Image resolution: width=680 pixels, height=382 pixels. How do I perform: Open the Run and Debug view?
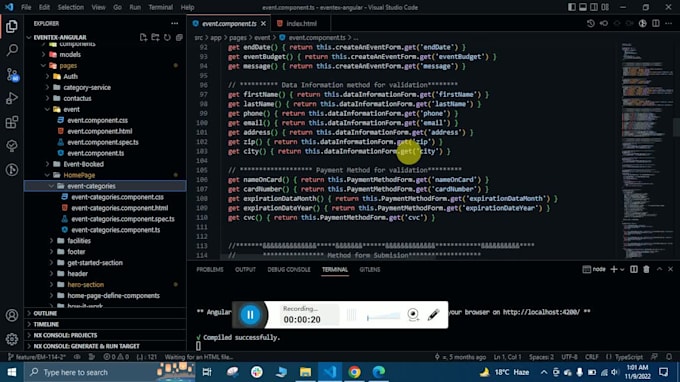click(12, 98)
